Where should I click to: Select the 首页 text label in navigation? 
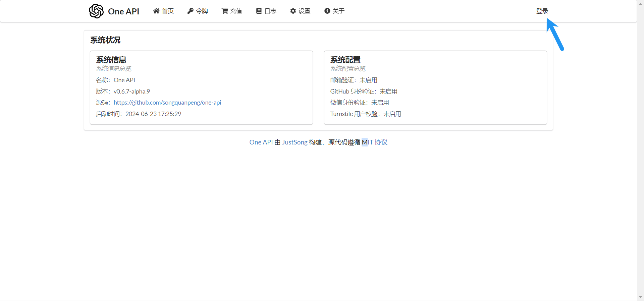pos(168,11)
